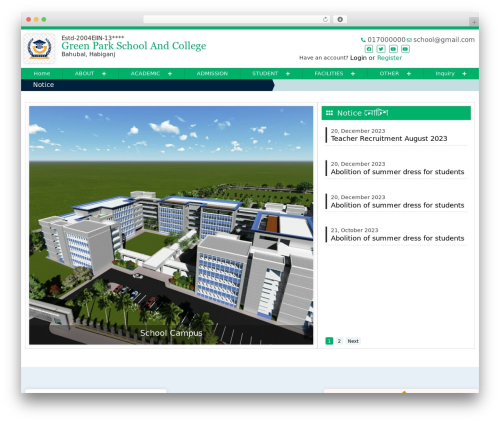Click the last YouTube icon in social row

point(405,49)
